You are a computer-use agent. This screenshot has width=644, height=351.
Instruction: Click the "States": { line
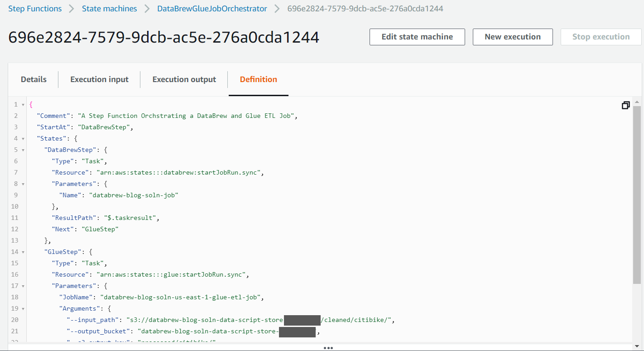[58, 138]
